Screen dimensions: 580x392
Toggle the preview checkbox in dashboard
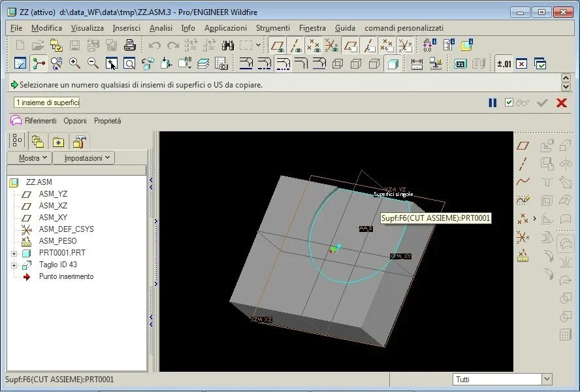point(509,103)
